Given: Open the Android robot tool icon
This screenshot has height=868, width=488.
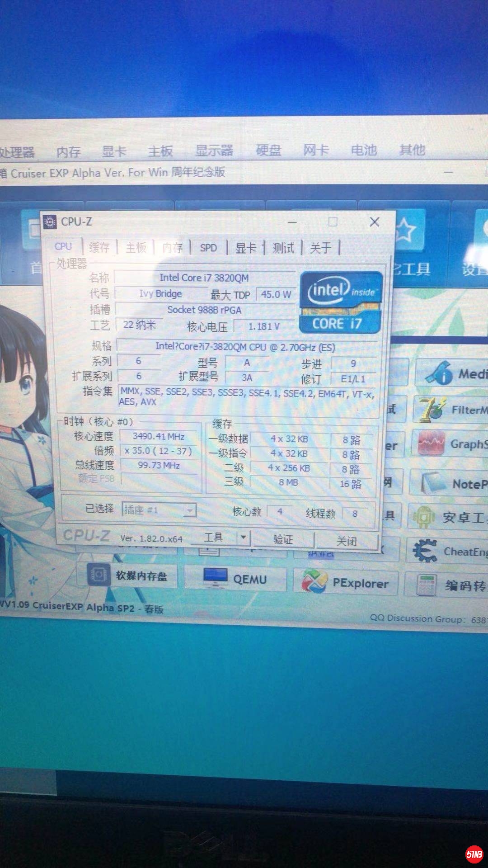Looking at the screenshot, I should click(x=423, y=518).
